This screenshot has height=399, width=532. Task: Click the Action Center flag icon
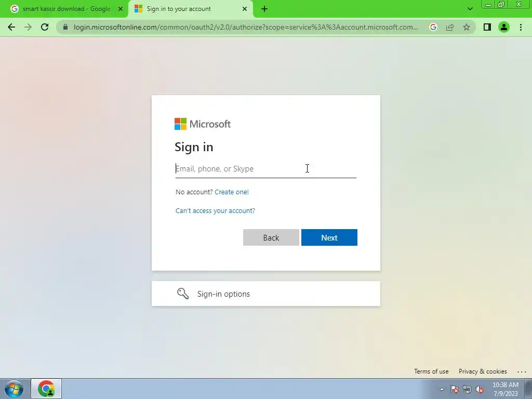click(x=455, y=389)
